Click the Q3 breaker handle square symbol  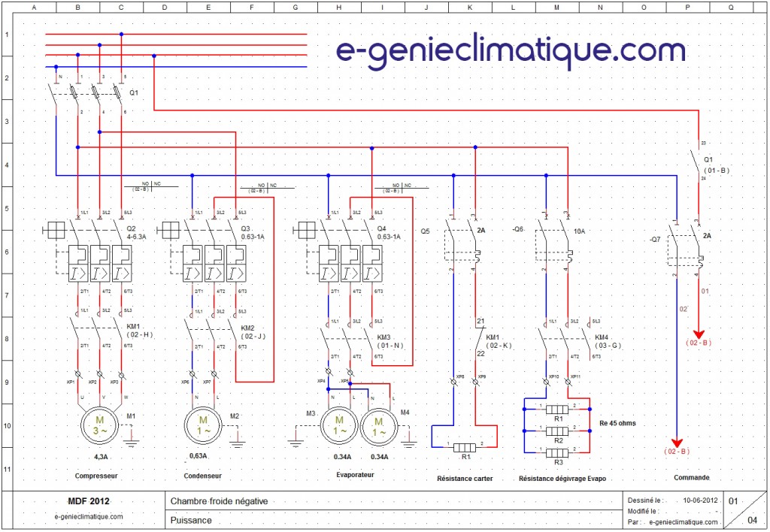(169, 230)
